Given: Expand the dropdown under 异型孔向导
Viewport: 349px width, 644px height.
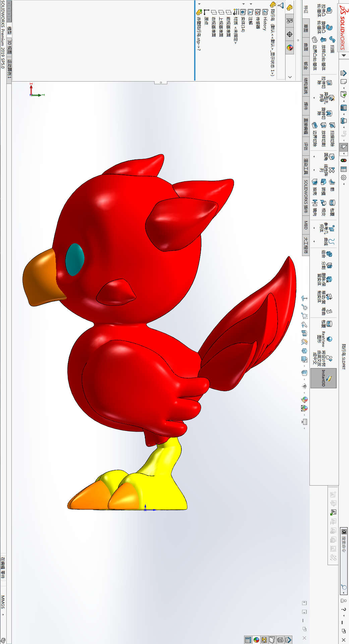Looking at the screenshot, I should [x=314, y=98].
